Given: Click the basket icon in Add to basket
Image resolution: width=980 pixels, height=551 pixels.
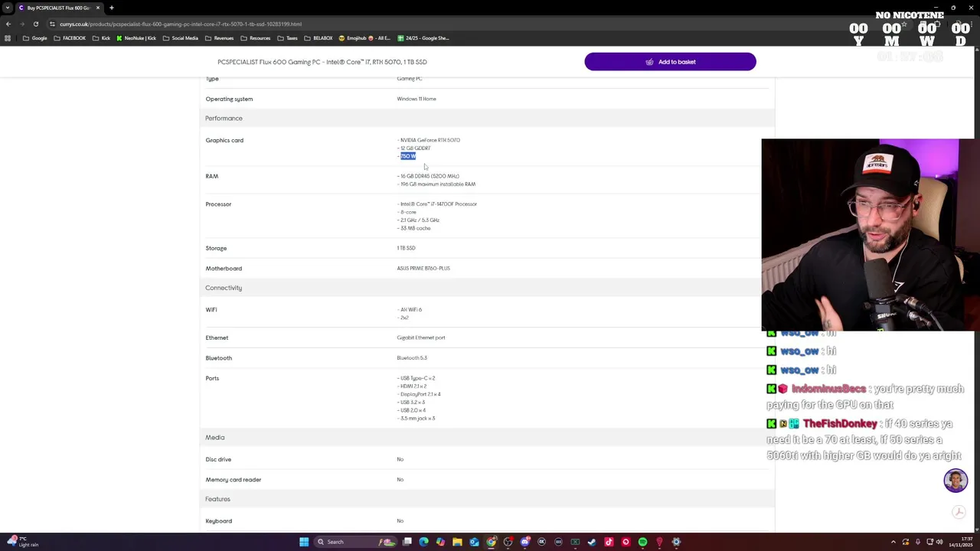Looking at the screenshot, I should [649, 62].
